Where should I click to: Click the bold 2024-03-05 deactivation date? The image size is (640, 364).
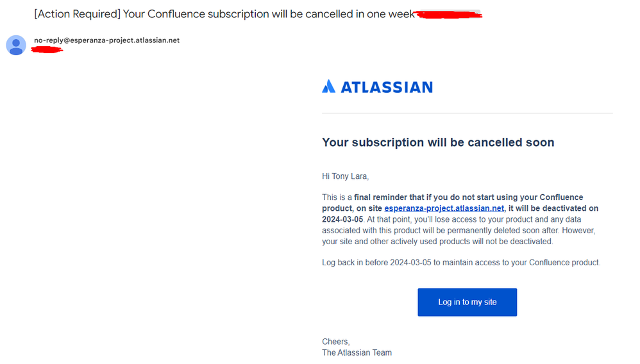(342, 219)
